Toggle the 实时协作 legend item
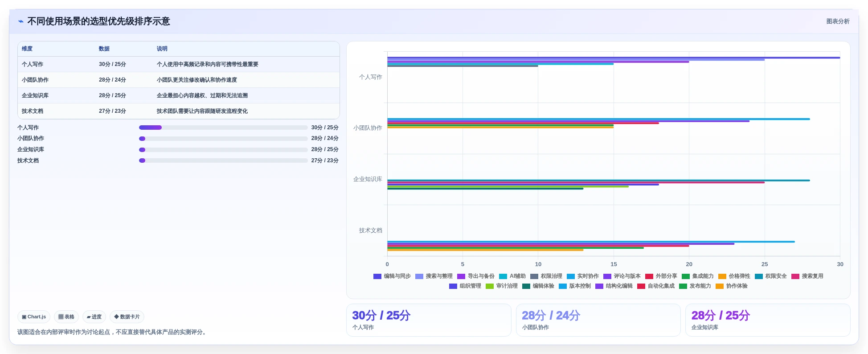 click(x=583, y=276)
